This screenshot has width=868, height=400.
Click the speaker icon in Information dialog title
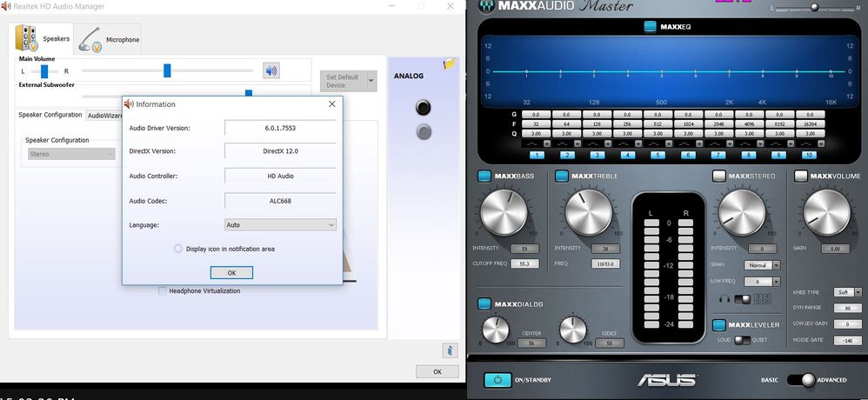coord(129,104)
